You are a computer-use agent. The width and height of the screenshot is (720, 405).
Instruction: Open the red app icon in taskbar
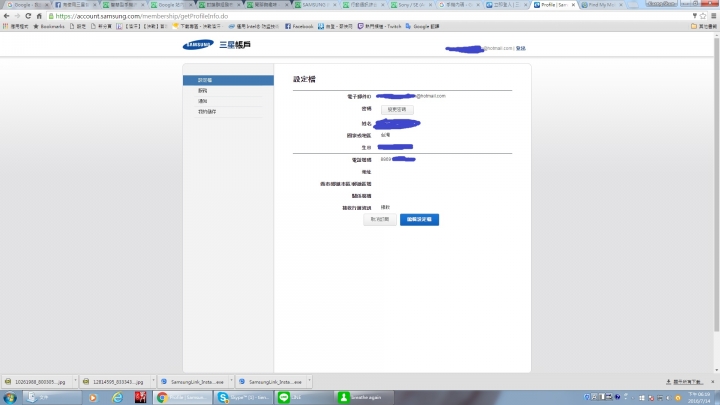click(x=141, y=398)
